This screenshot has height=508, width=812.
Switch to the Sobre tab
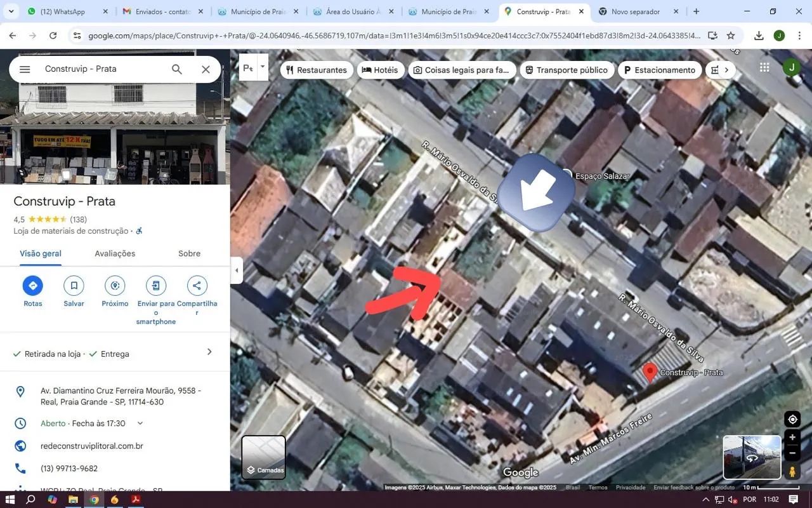tap(189, 253)
